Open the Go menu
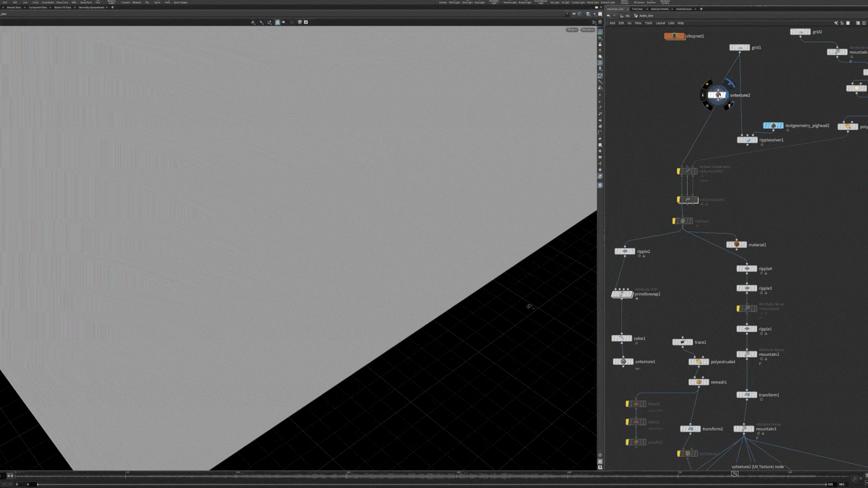Viewport: 868px width, 488px height. [629, 23]
